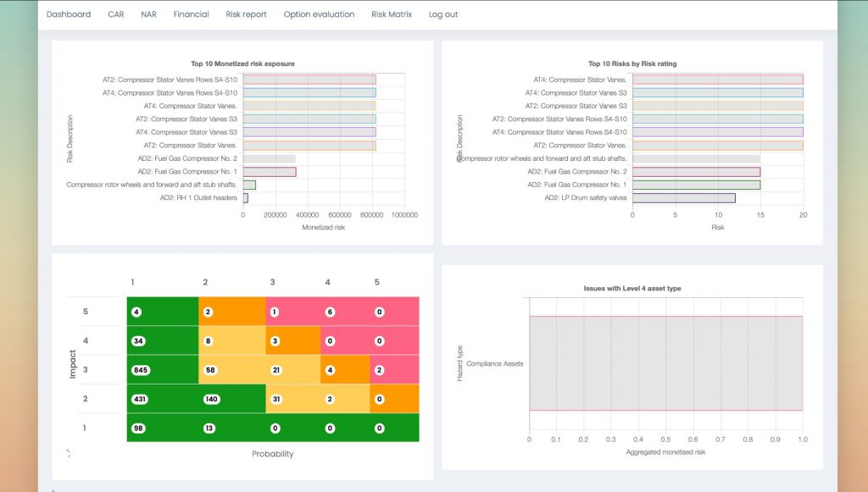Image resolution: width=868 pixels, height=492 pixels.
Task: Open the Dashboard menu item
Action: point(69,14)
